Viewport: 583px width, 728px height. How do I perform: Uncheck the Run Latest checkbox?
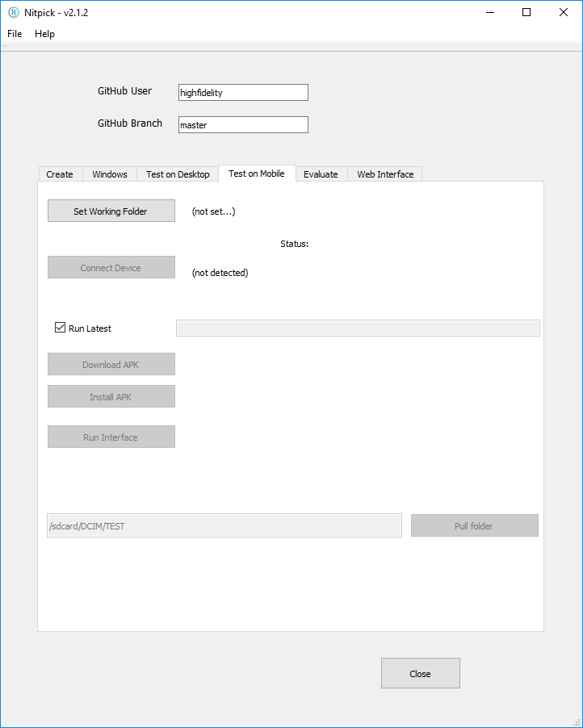coord(60,328)
